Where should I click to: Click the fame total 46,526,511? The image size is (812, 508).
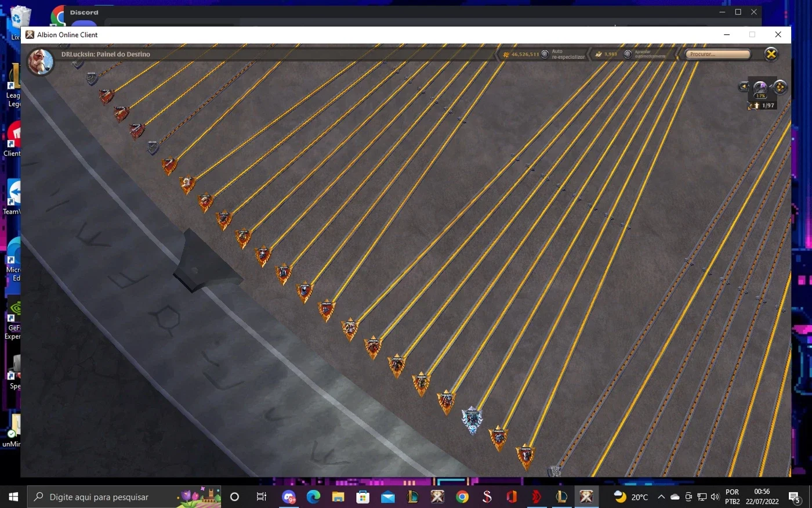pyautogui.click(x=525, y=54)
